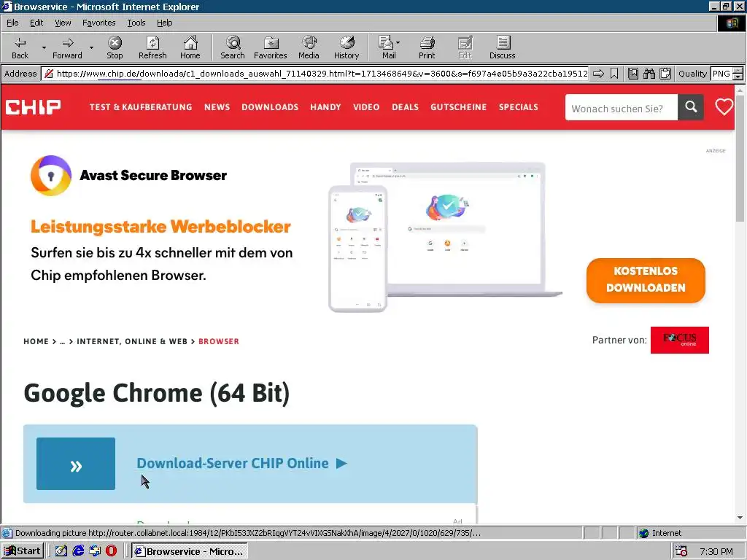The height and width of the screenshot is (560, 747).
Task: Go back with the Back toolbar button
Action: tap(20, 47)
